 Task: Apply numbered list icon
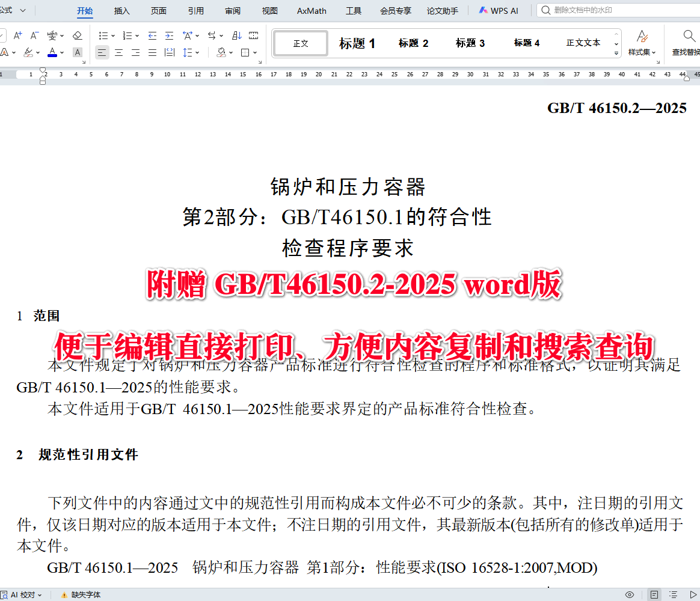[x=127, y=35]
